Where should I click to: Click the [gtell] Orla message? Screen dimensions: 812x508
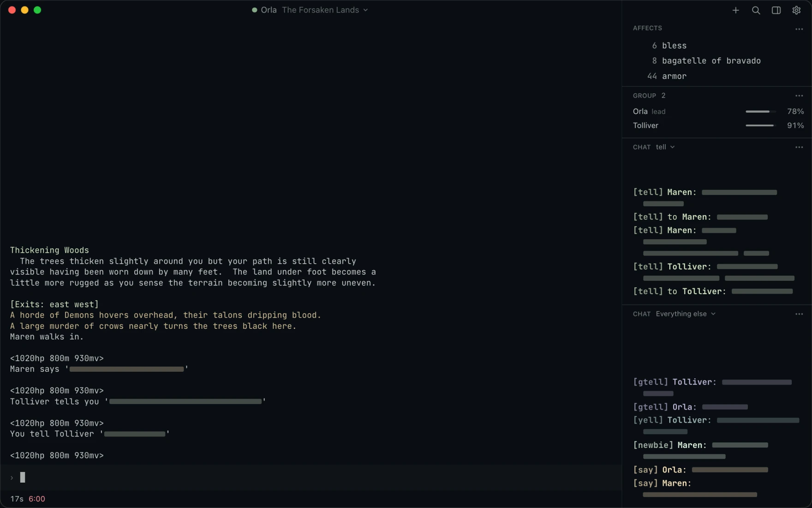point(690,407)
